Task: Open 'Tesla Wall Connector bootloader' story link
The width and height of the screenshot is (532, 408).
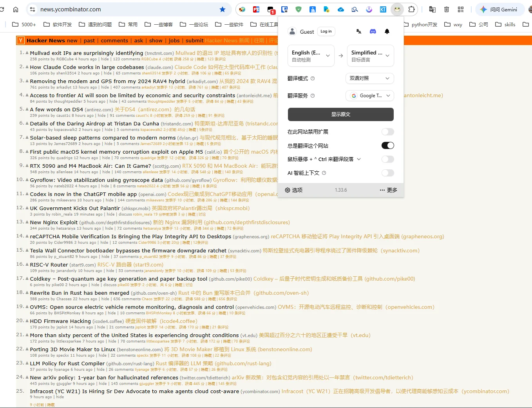Action: (128, 250)
